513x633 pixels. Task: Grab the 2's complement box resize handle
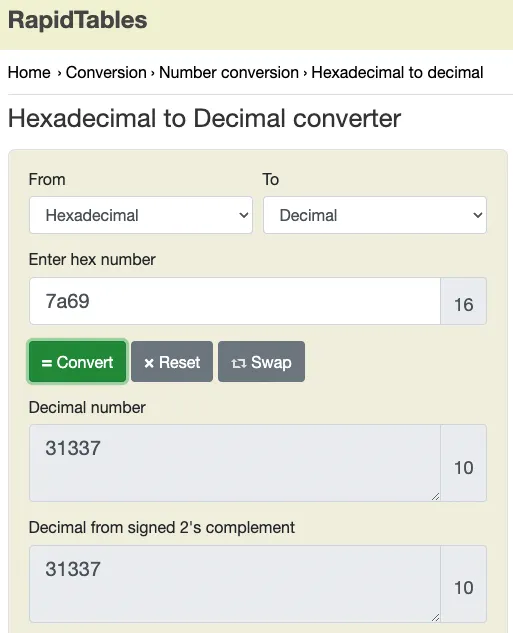coord(435,617)
